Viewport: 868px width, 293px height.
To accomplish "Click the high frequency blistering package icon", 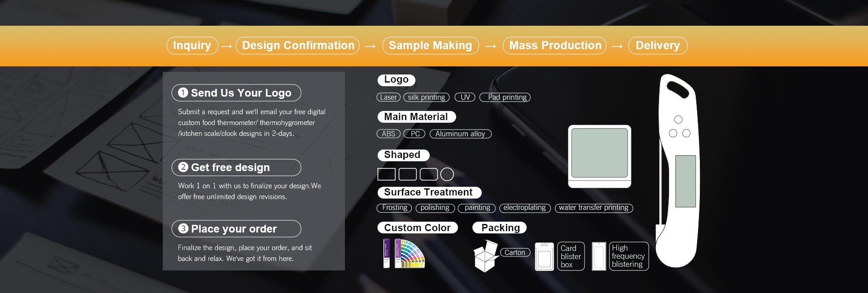I will point(599,256).
